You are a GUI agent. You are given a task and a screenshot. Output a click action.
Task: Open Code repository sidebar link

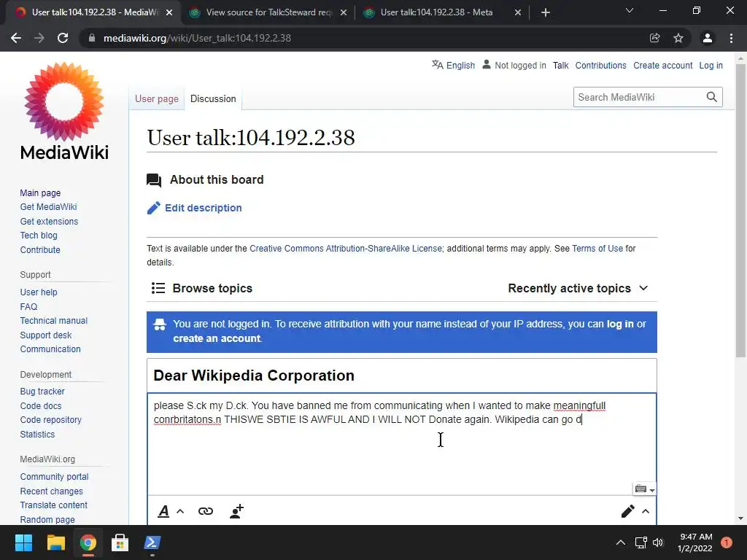tap(51, 419)
